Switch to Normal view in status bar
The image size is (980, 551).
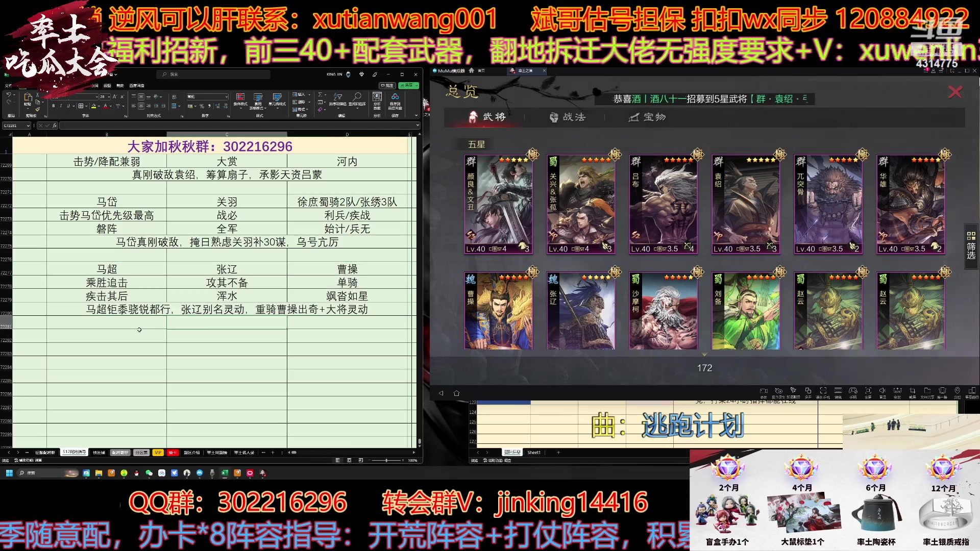click(337, 460)
